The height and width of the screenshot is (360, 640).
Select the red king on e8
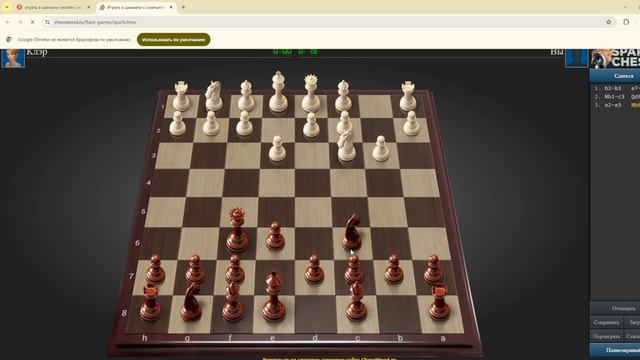coord(273,297)
